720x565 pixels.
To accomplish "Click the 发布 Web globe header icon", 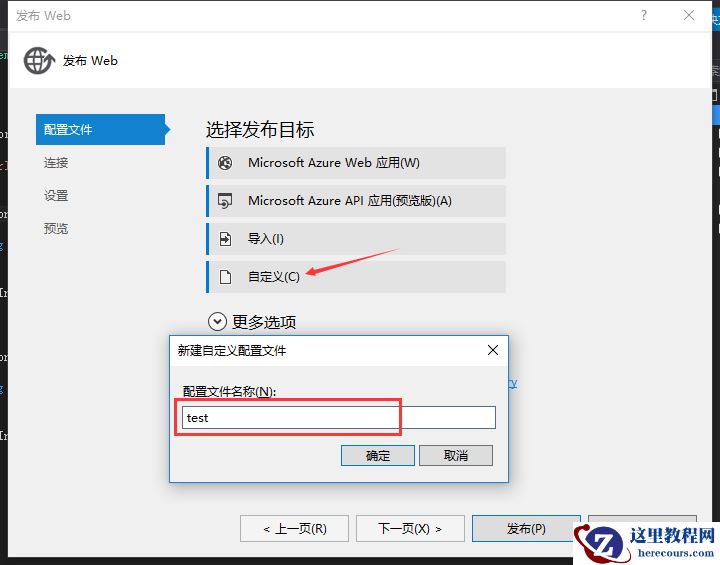I will (x=39, y=61).
